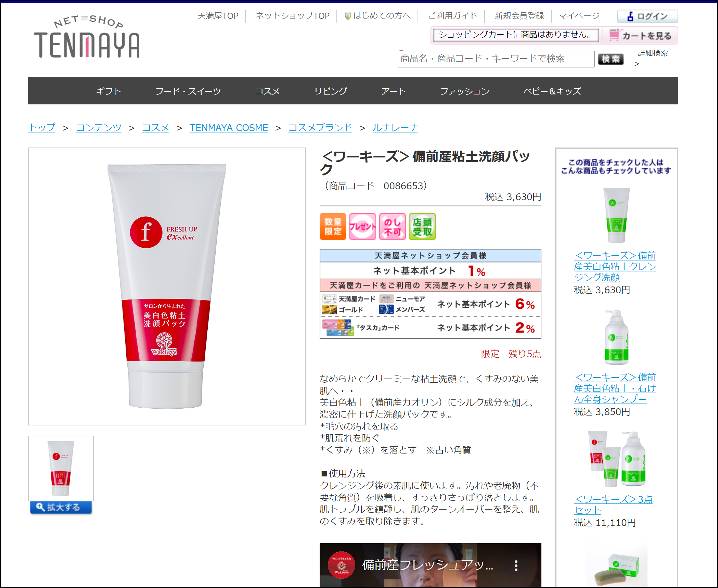Click the TENMAYA COSME breadcrumb link
Screen dimensions: 718x588
click(x=229, y=128)
